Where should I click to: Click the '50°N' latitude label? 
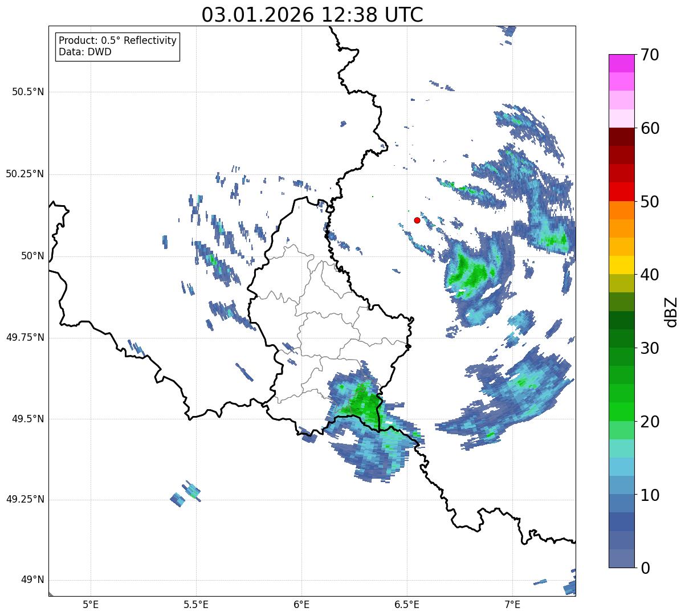coord(32,256)
